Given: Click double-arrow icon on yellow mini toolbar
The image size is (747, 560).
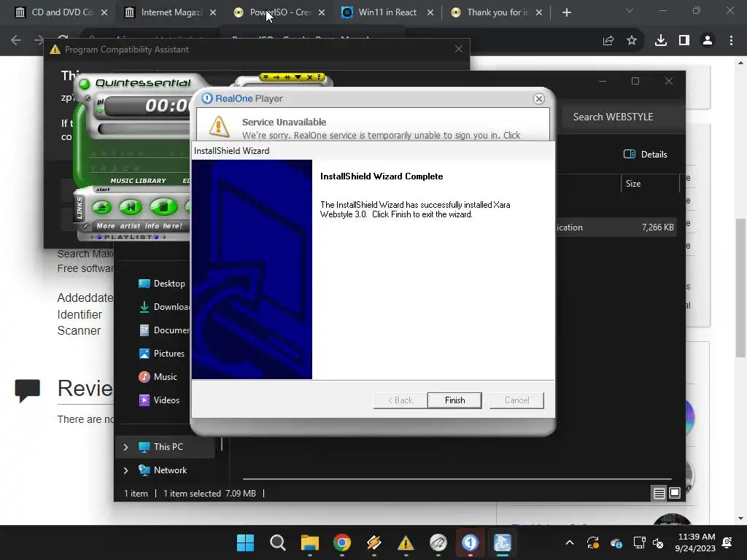Looking at the screenshot, I should click(287, 77).
